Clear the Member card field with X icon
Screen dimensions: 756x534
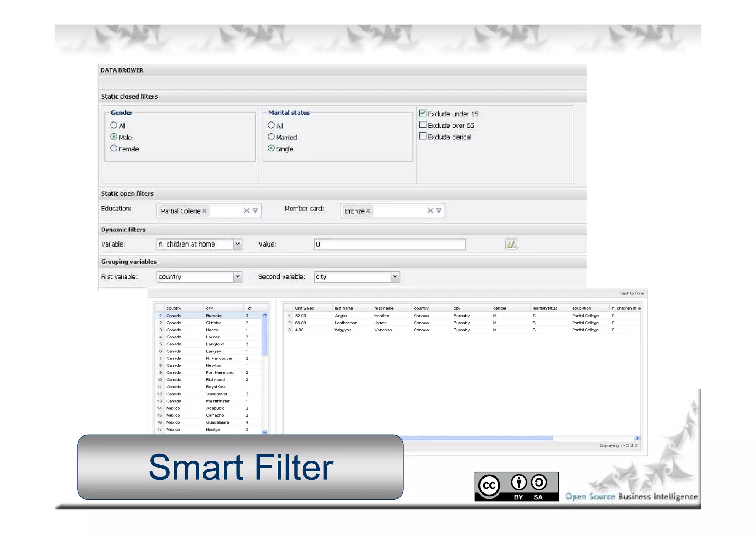[x=430, y=211]
